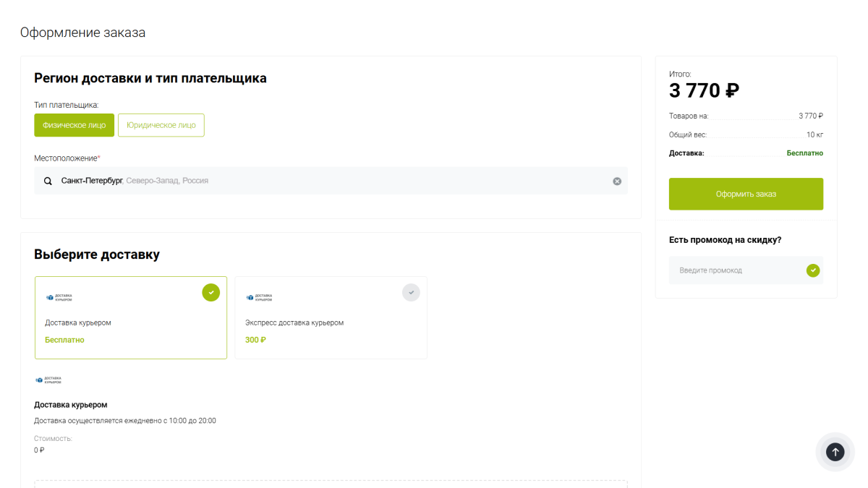Image resolution: width=868 pixels, height=488 pixels.
Task: Choose Физическое лицо payer type
Action: pyautogui.click(x=74, y=125)
